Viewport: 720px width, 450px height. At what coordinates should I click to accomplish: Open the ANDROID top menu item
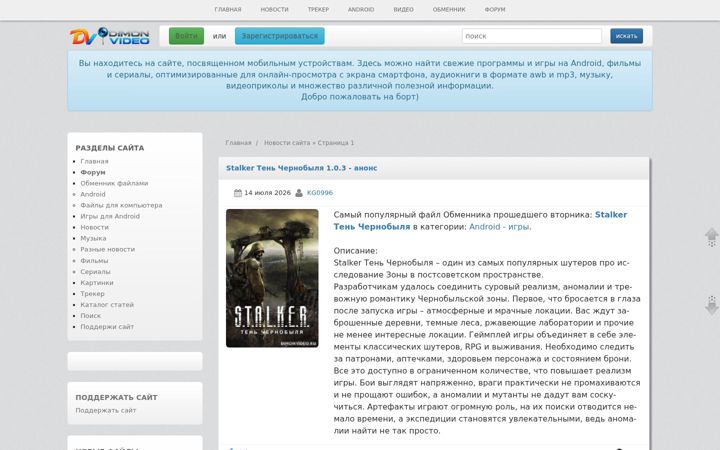pyautogui.click(x=361, y=9)
